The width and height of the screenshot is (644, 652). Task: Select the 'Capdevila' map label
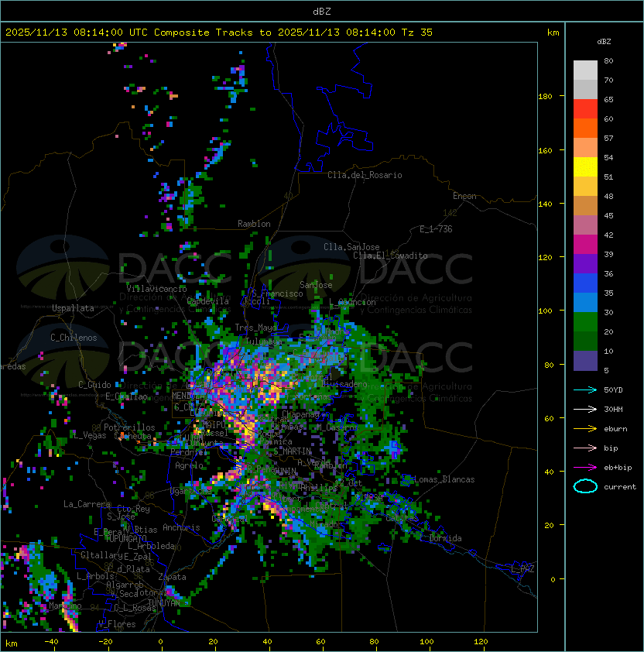point(208,301)
